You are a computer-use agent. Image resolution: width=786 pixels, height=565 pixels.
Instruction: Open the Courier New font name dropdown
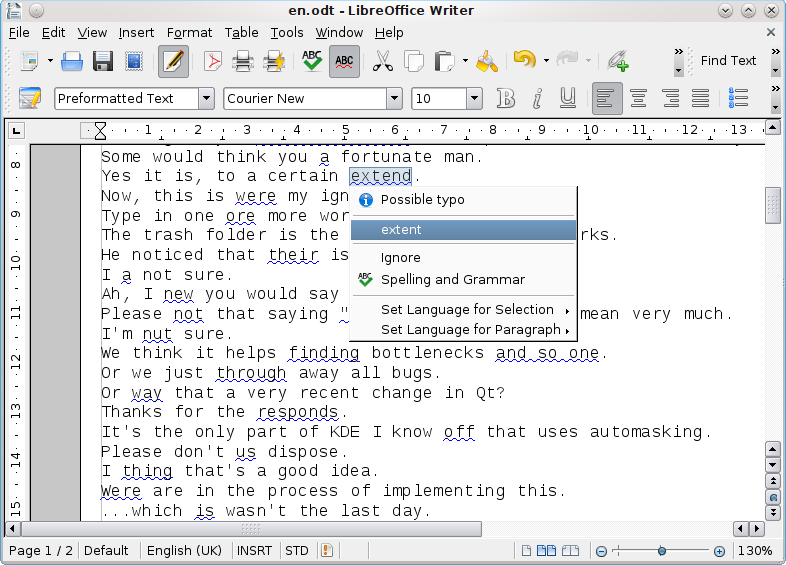tap(394, 98)
